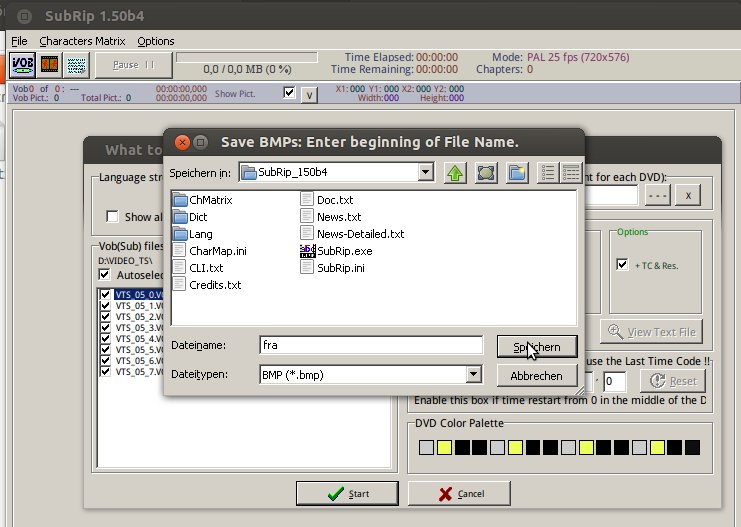Click the save dialog resize grip

coord(579,391)
